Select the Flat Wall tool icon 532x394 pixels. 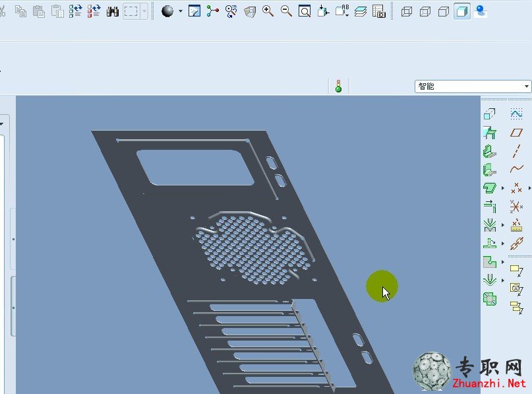pos(489,133)
